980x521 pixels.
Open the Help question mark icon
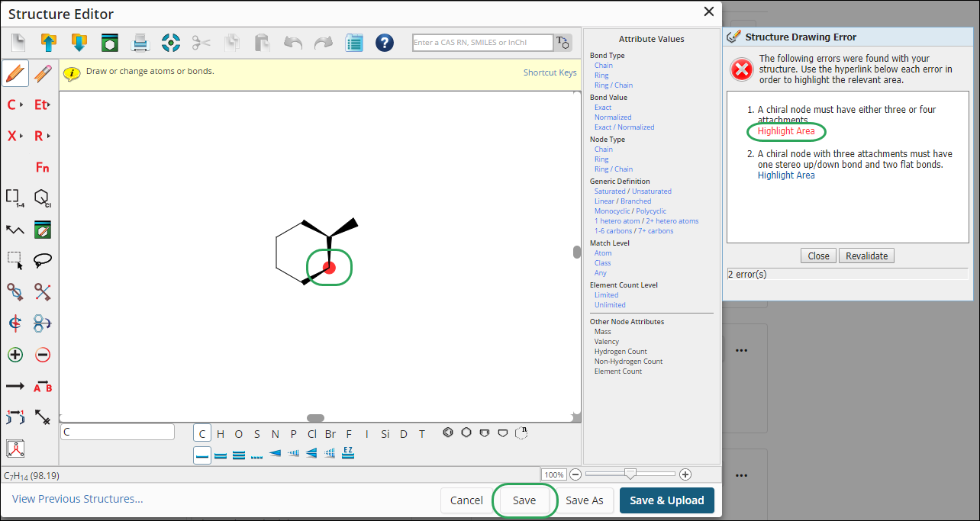[385, 42]
